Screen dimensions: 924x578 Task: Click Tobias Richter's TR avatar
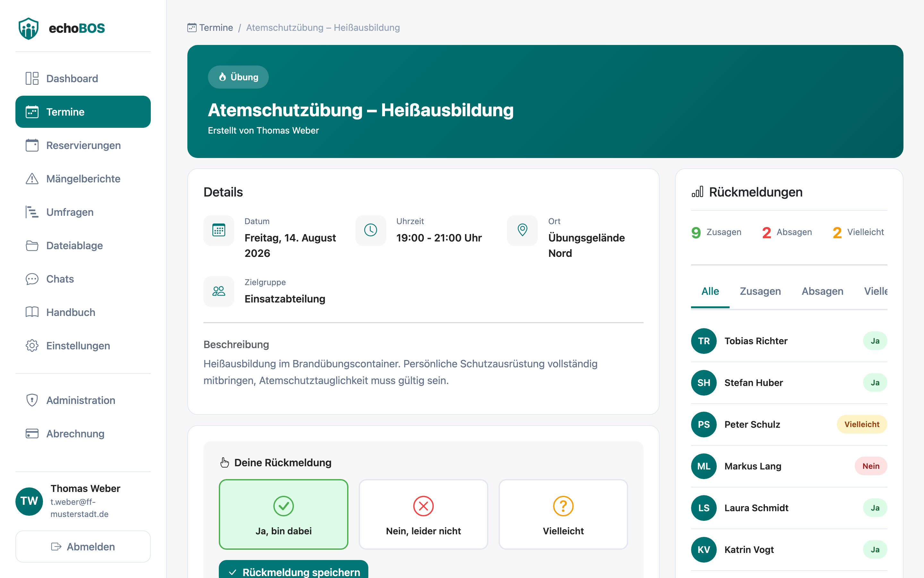(704, 341)
